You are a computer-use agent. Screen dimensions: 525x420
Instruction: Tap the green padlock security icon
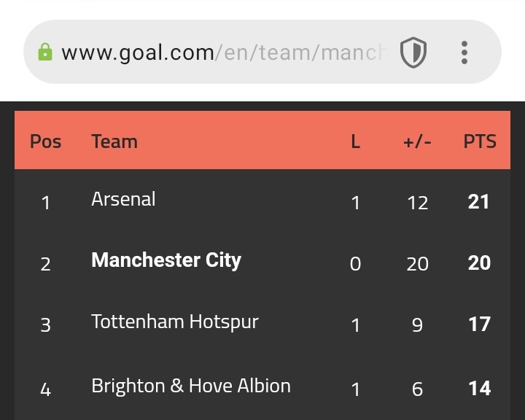click(x=45, y=52)
